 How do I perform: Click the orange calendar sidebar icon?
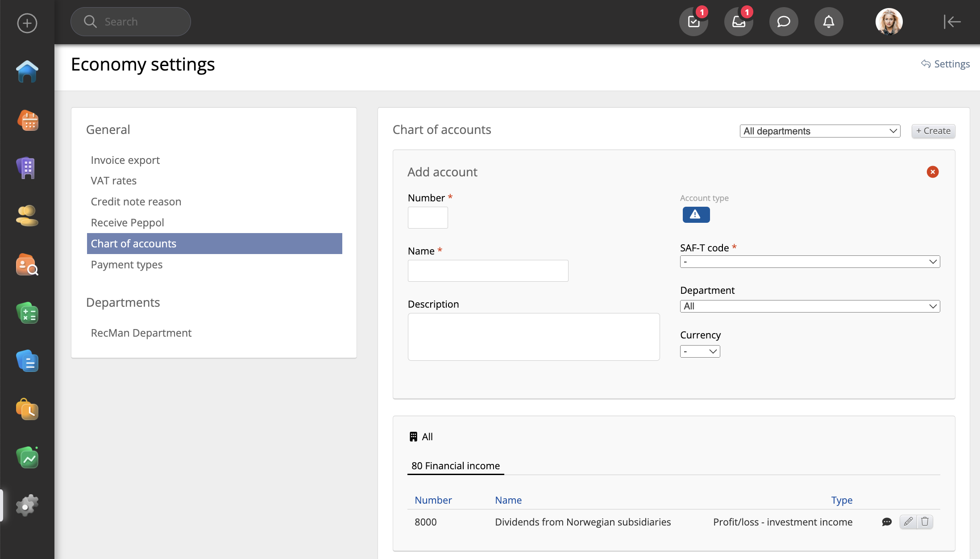click(x=27, y=120)
